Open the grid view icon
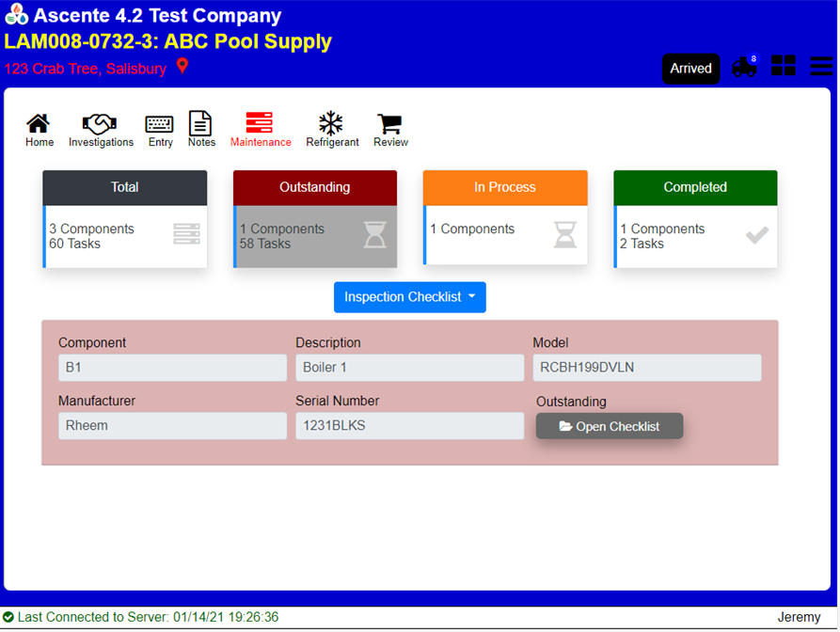This screenshot has width=840, height=632. click(x=783, y=66)
